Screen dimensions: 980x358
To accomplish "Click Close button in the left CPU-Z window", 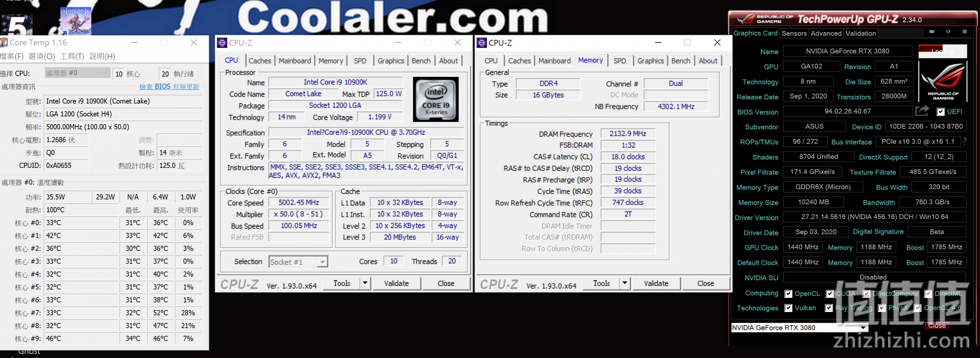I will 446,283.
